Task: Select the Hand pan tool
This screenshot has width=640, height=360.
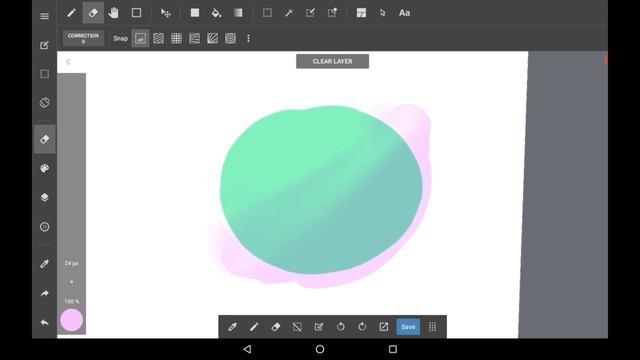Action: [x=114, y=13]
